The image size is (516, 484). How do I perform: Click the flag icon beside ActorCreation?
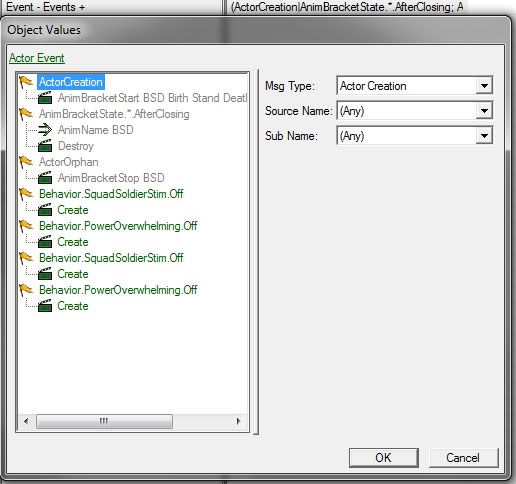(26, 82)
